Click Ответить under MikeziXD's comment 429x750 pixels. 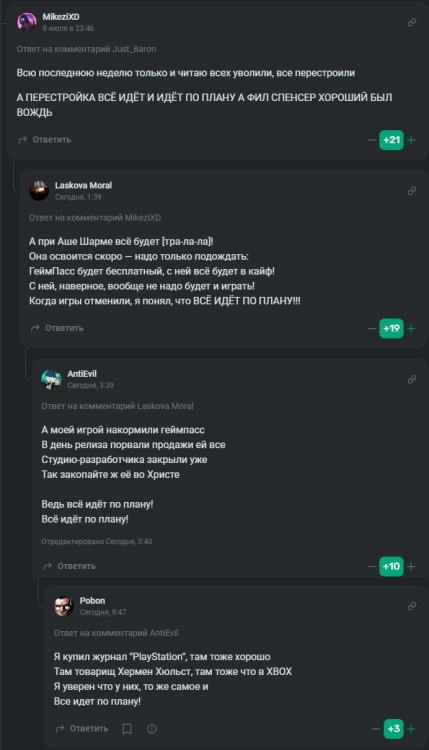[44, 140]
